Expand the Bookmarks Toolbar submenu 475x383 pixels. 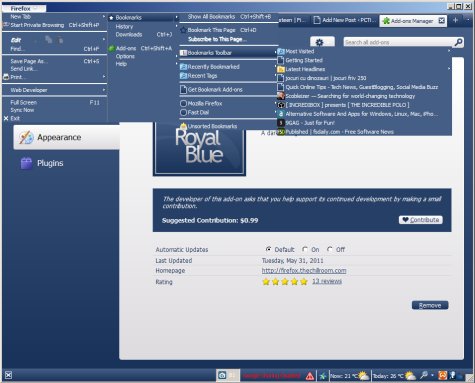pos(229,53)
